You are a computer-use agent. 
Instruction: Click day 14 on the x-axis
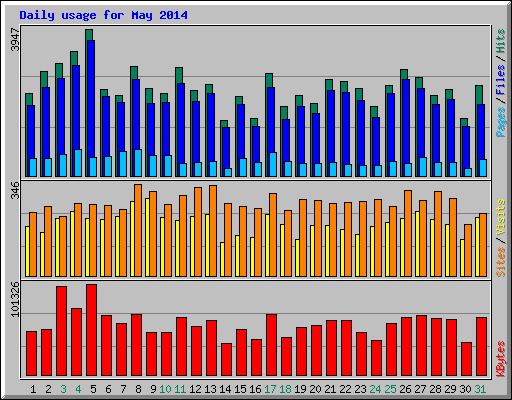click(x=225, y=389)
